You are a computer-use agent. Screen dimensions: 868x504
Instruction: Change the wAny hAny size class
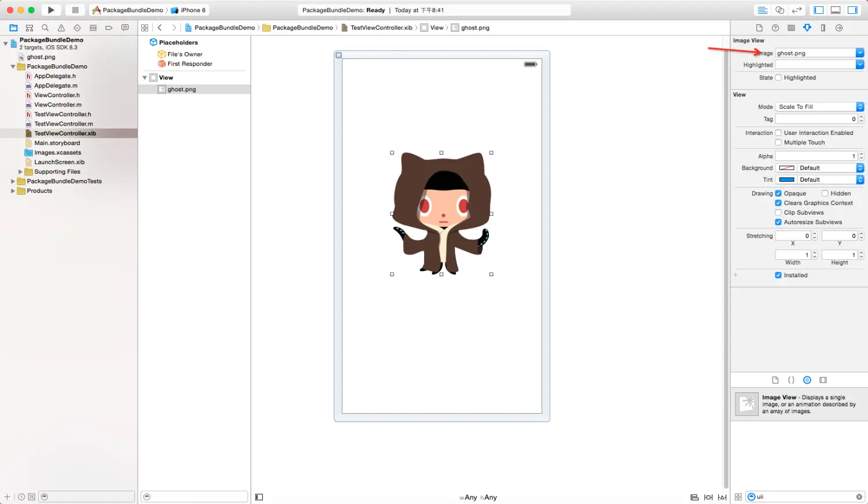pyautogui.click(x=478, y=497)
